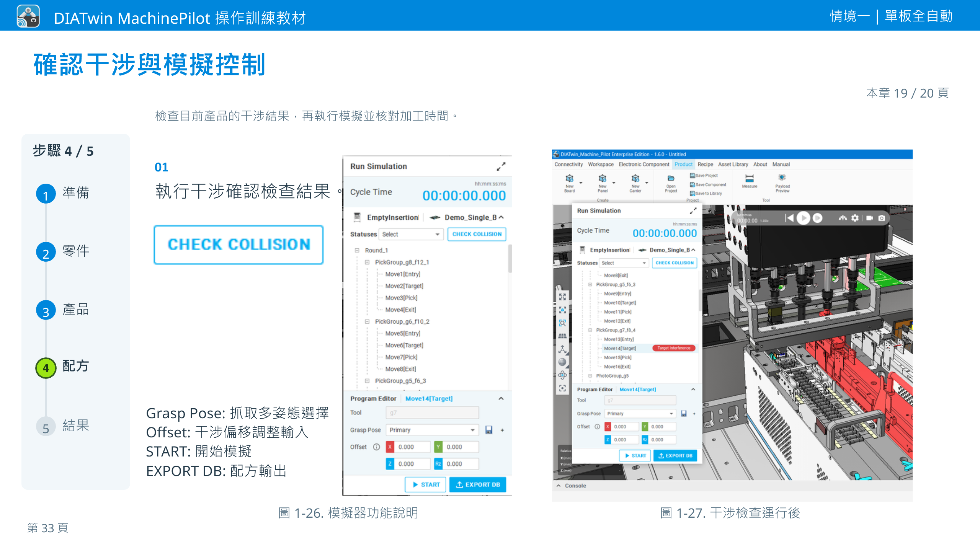Screen dimensions: 980x551
Task: Collapse the PhotoGroup_g5 node
Action: [590, 376]
